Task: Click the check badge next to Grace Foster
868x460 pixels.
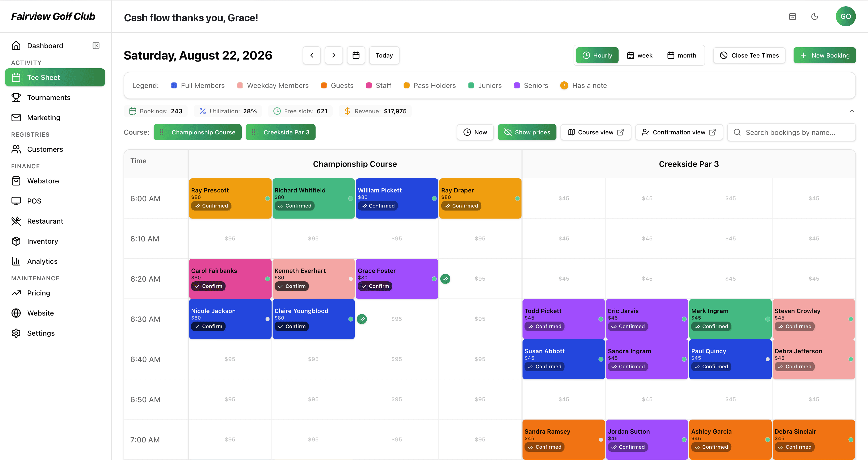Action: (x=445, y=279)
